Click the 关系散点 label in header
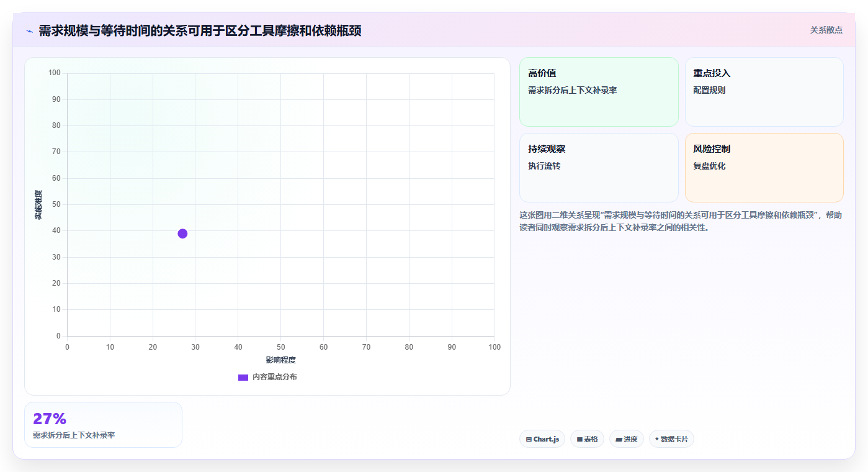This screenshot has height=472, width=868. pyautogui.click(x=826, y=30)
